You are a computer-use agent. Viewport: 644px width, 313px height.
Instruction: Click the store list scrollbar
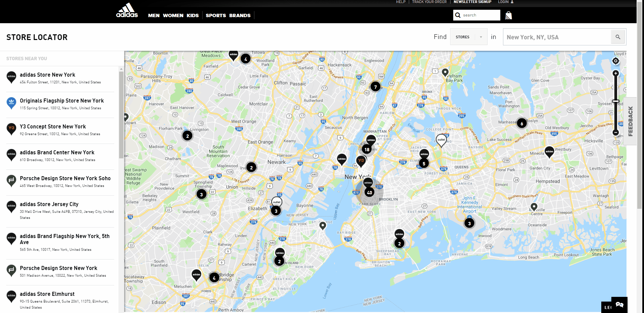[121, 115]
